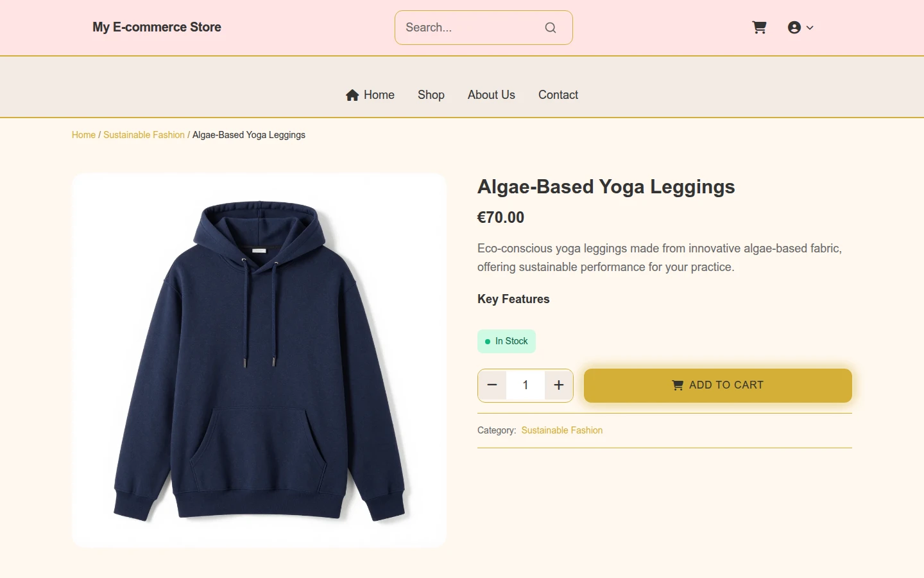Screen dimensions: 924x578
Task: Open Sustainable Fashion breadcrumb link
Action: [144, 135]
